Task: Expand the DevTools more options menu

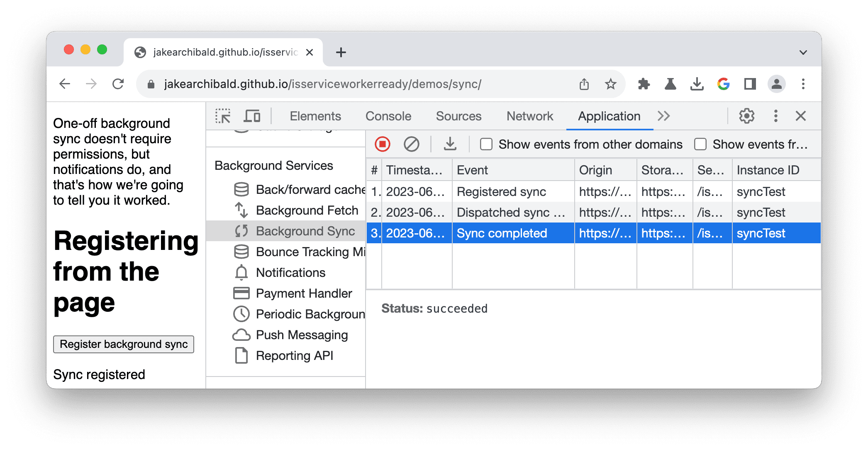Action: [775, 115]
